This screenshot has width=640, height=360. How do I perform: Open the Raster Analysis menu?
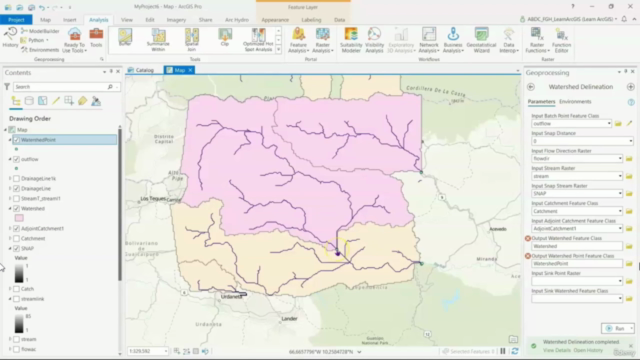322,40
